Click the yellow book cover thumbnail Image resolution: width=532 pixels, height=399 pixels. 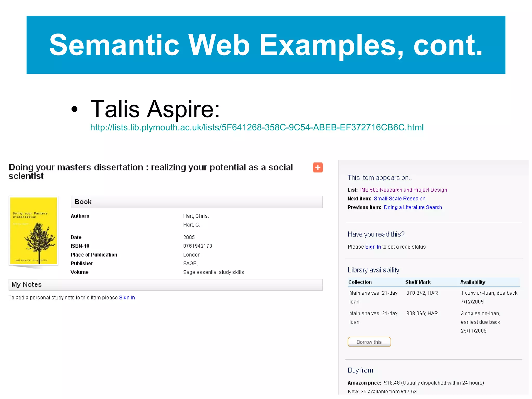coord(34,231)
